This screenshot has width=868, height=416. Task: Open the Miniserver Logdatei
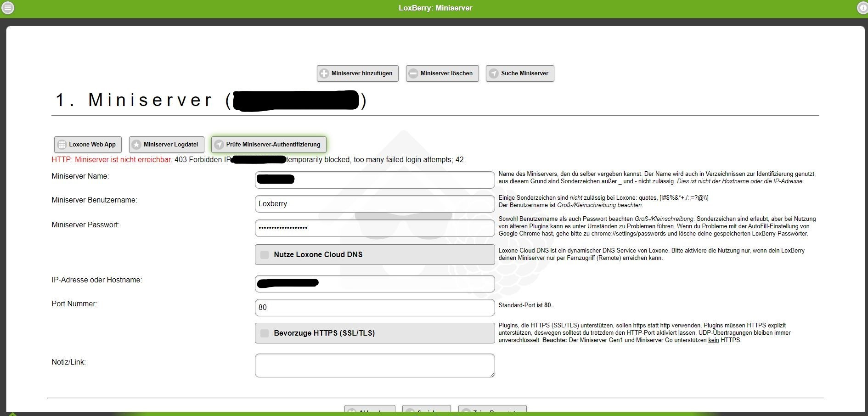coord(166,145)
